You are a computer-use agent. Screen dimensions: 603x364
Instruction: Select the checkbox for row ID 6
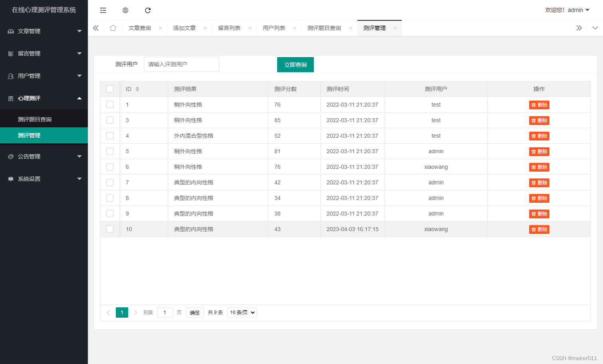click(110, 167)
